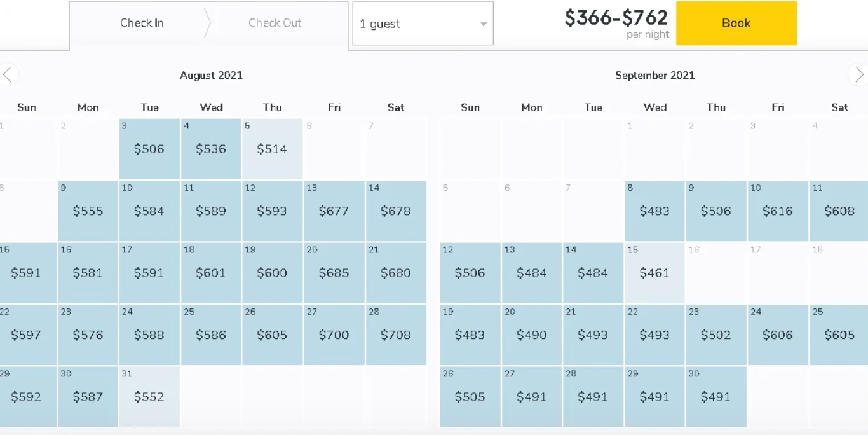Select August 9 priced at $555

[x=88, y=211]
